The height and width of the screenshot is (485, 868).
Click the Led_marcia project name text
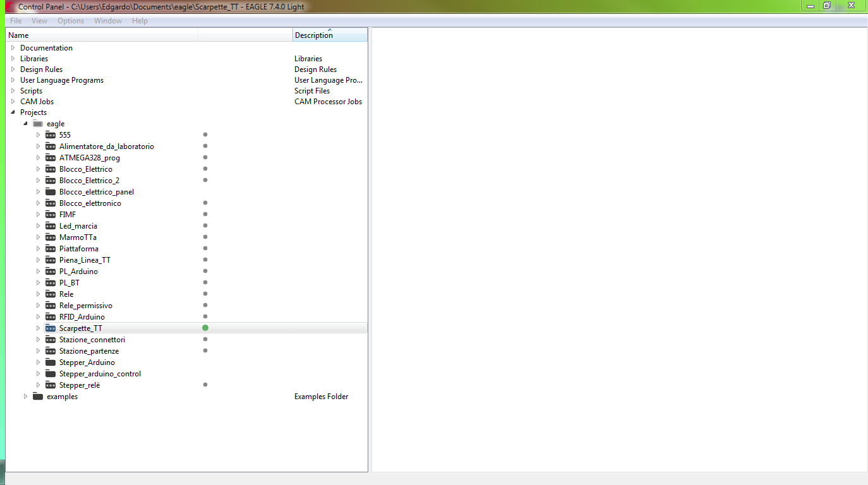click(x=78, y=226)
